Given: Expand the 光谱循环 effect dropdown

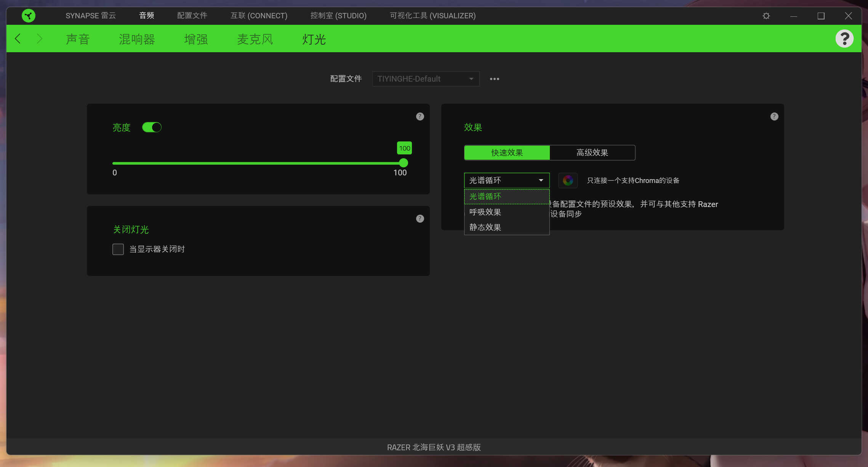Looking at the screenshot, I should coord(506,180).
